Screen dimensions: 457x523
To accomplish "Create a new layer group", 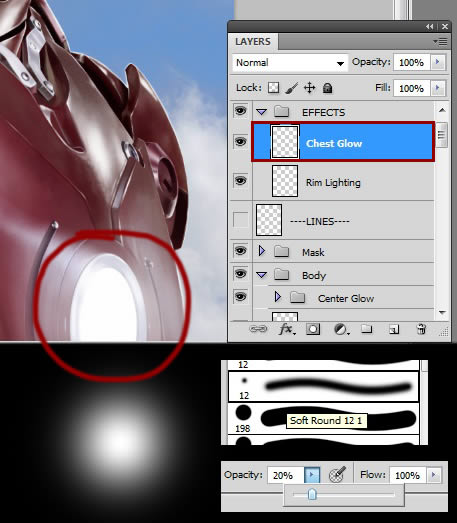I will (x=367, y=329).
